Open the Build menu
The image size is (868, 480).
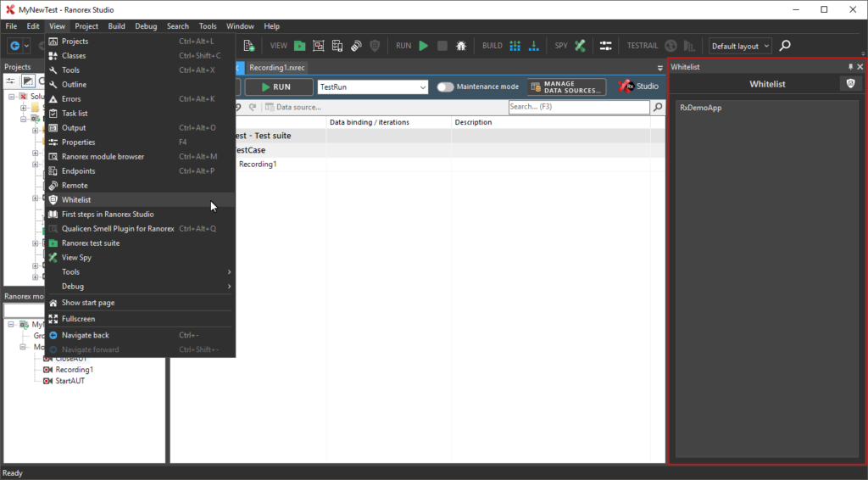pyautogui.click(x=116, y=26)
